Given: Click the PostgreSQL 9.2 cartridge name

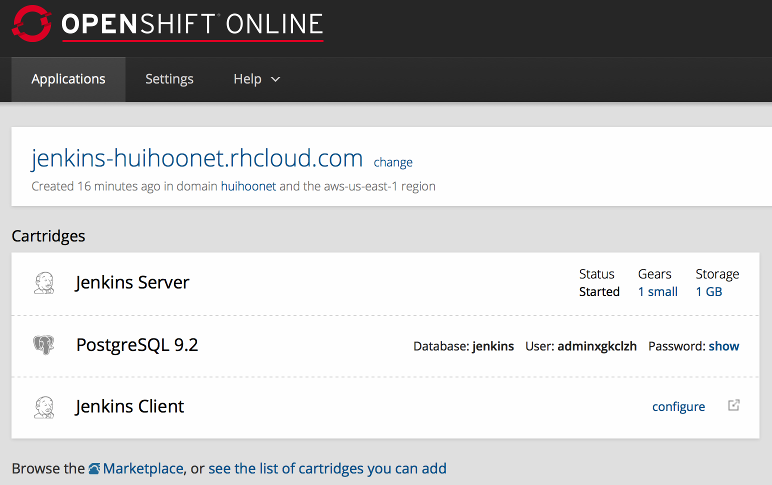Looking at the screenshot, I should click(137, 346).
